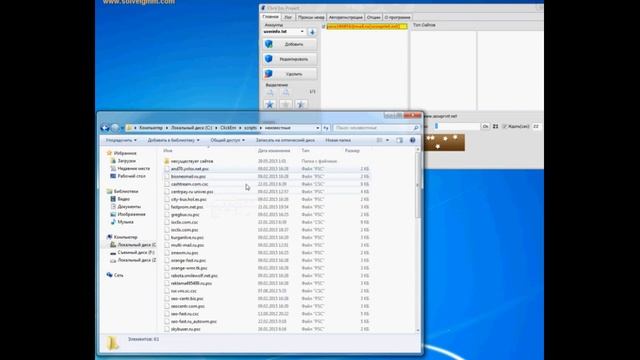640x360 pixels.
Task: Click the grid icon next to Ок button
Action: point(496,127)
